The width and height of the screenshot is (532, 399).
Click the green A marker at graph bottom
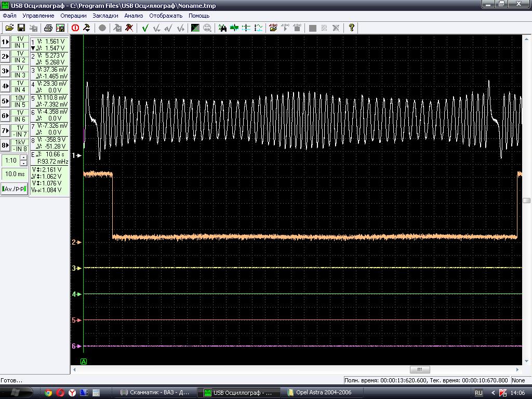[x=84, y=362]
